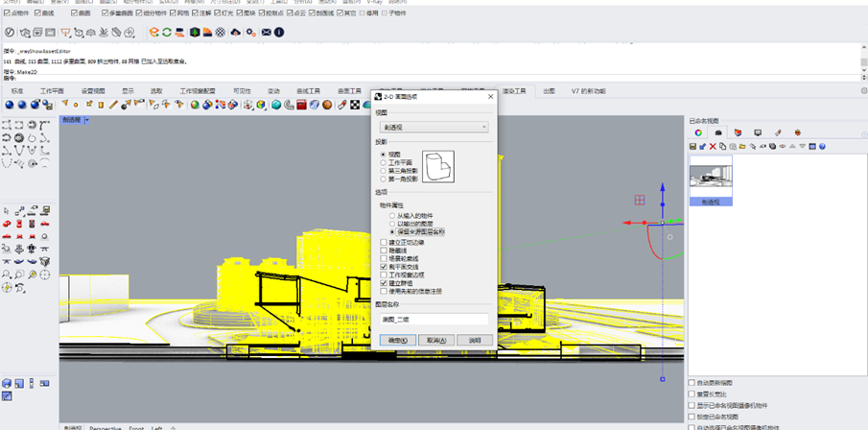The height and width of the screenshot is (430, 868).
Task: Click the green circular refresh arrows icon
Action: pos(167,32)
